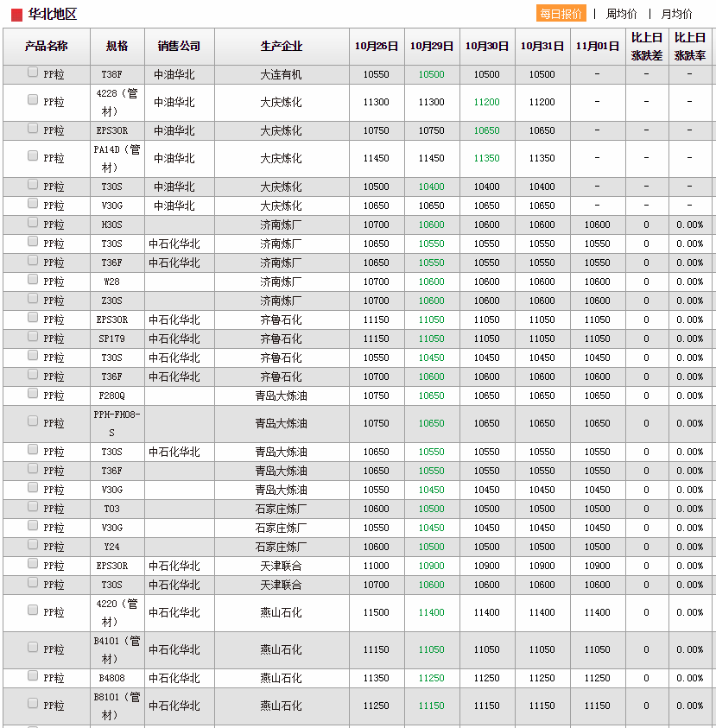
Task: Click green 11250 price for B4808
Action: (x=431, y=678)
